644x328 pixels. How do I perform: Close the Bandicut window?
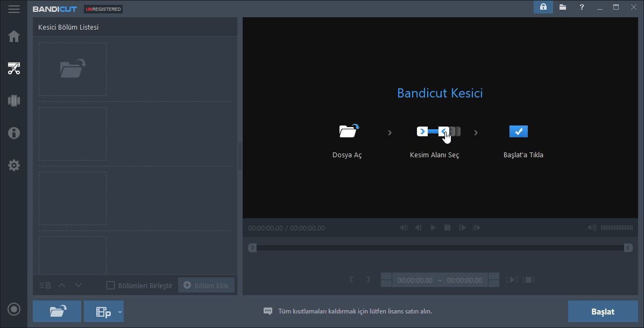coord(633,7)
